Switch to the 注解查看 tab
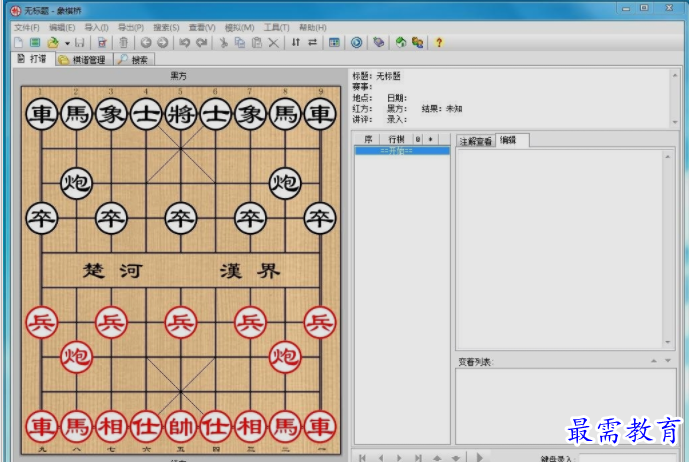This screenshot has width=689, height=462. pyautogui.click(x=475, y=141)
